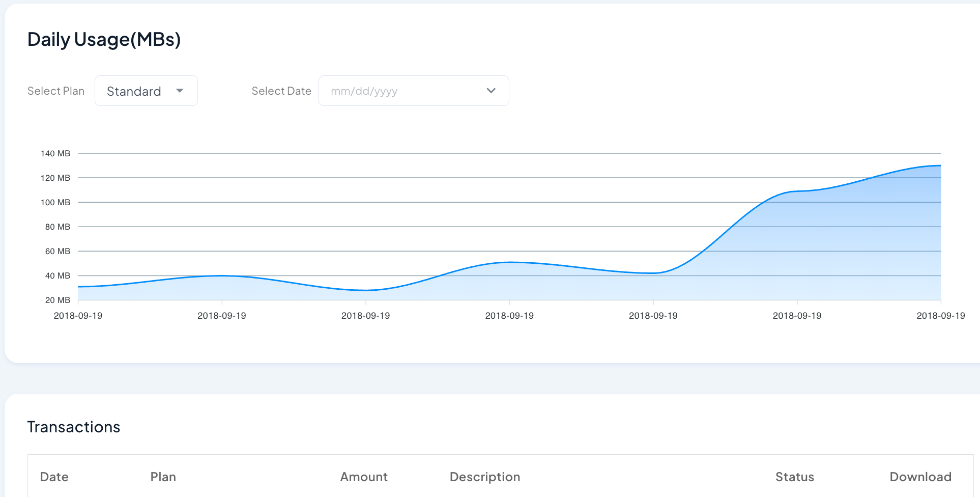Image resolution: width=980 pixels, height=497 pixels.
Task: Select the 60 MB axis label
Action: (x=57, y=251)
